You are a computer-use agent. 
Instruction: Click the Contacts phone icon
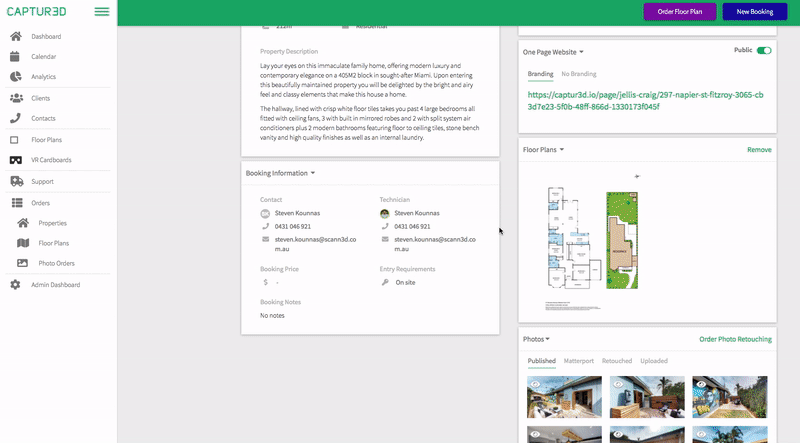coord(15,118)
